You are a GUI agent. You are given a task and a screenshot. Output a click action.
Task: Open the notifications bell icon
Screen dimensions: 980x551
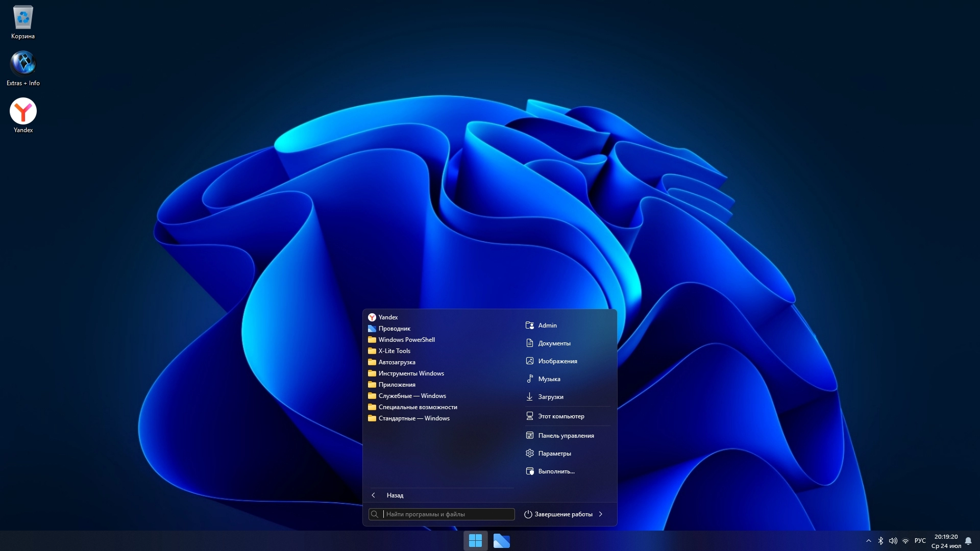tap(968, 541)
